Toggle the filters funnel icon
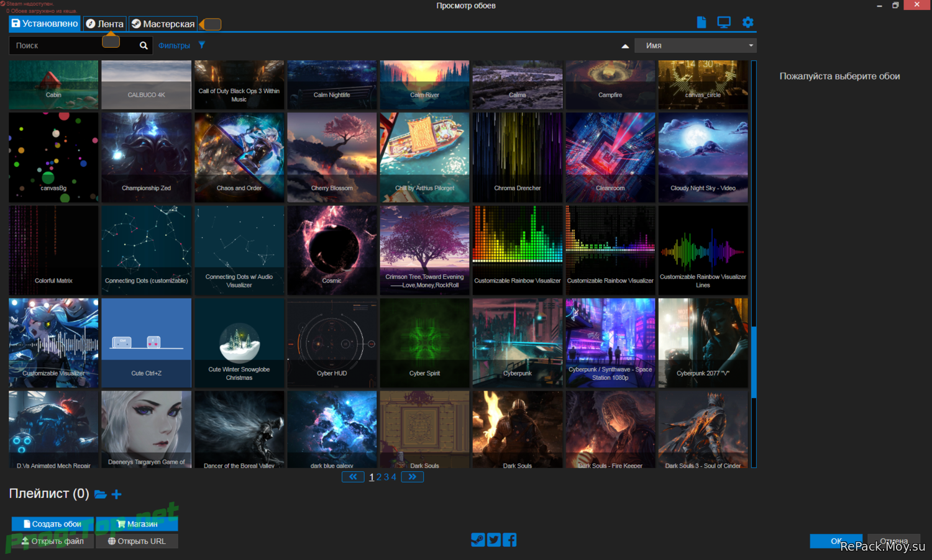This screenshot has width=932, height=560. click(202, 45)
